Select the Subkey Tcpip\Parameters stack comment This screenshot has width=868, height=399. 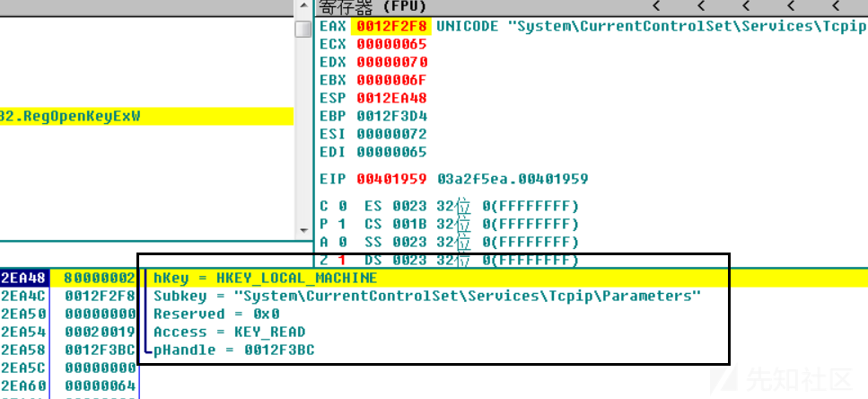[427, 296]
